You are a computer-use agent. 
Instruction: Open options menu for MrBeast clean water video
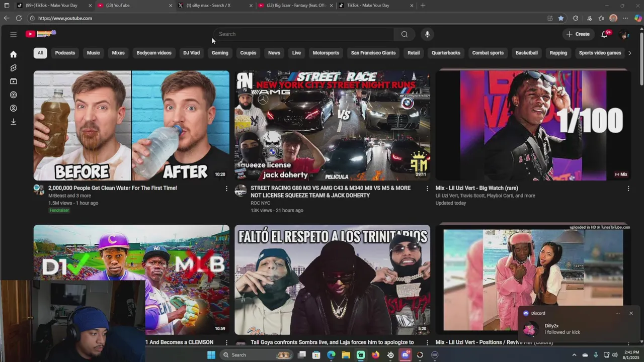(226, 189)
